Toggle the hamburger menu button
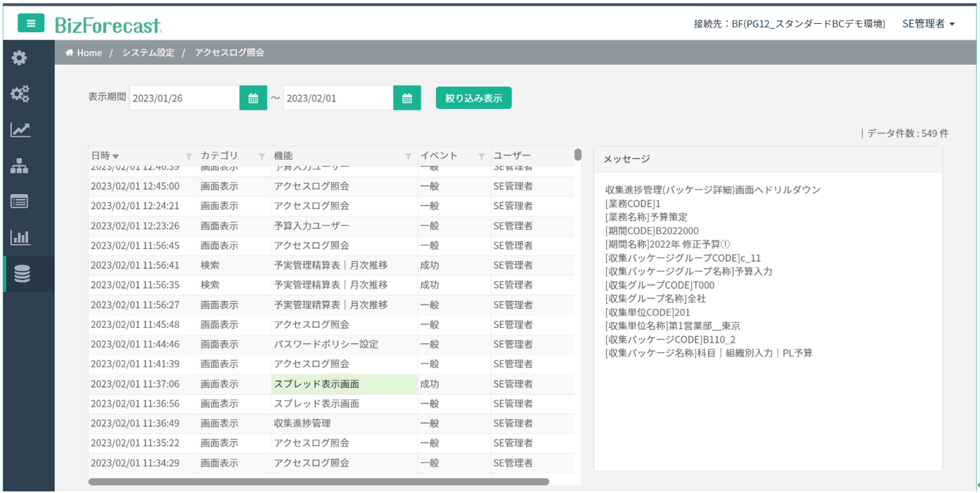This screenshot has width=980, height=493. point(31,23)
